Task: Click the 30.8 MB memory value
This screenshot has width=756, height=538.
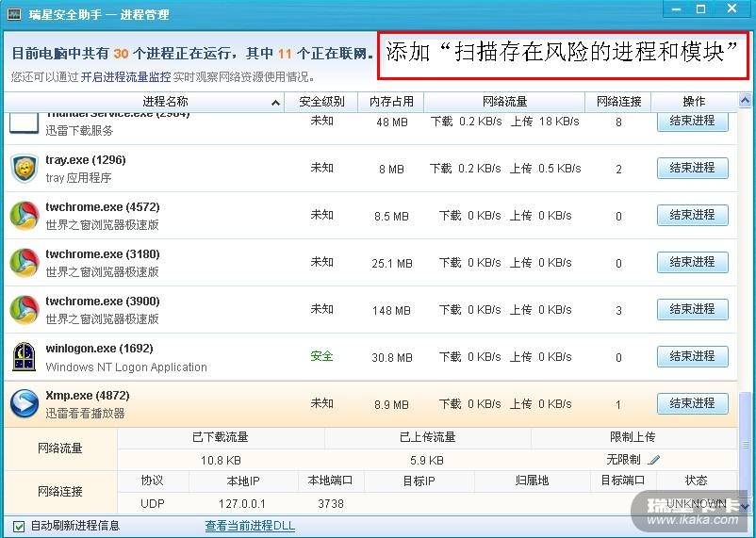Action: 391,358
